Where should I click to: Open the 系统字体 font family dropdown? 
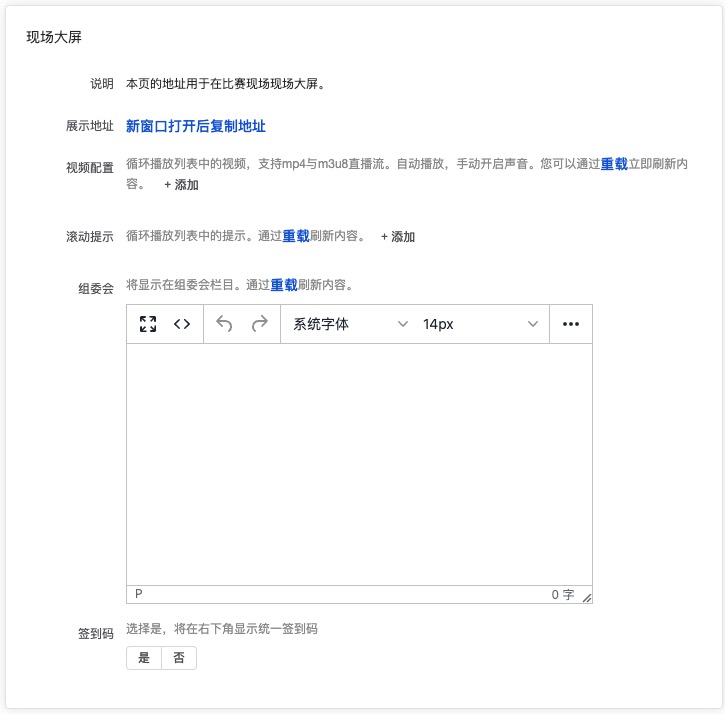click(x=350, y=324)
